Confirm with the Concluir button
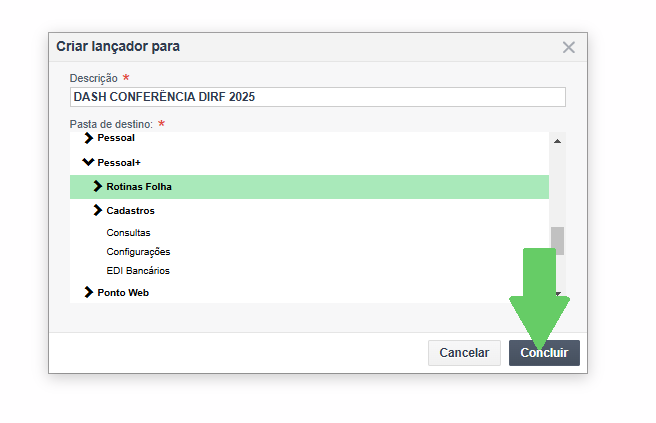This screenshot has width=656, height=423. (x=544, y=353)
